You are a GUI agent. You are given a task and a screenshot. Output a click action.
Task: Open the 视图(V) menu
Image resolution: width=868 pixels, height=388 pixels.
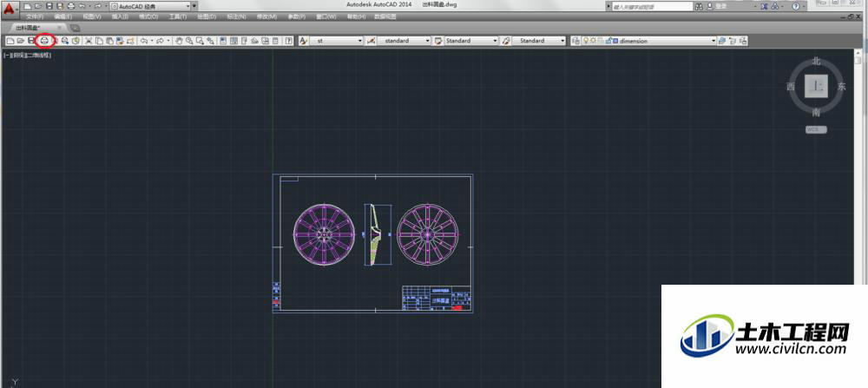point(92,16)
